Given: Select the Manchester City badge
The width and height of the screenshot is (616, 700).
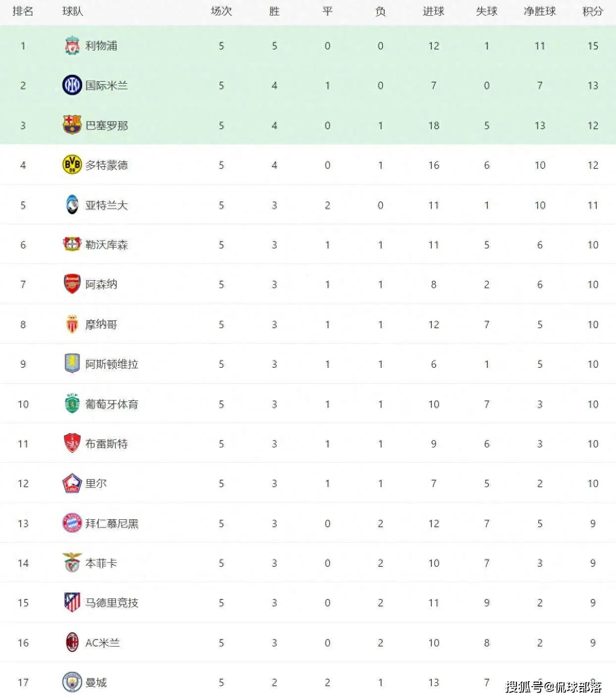Looking at the screenshot, I should click(72, 682).
